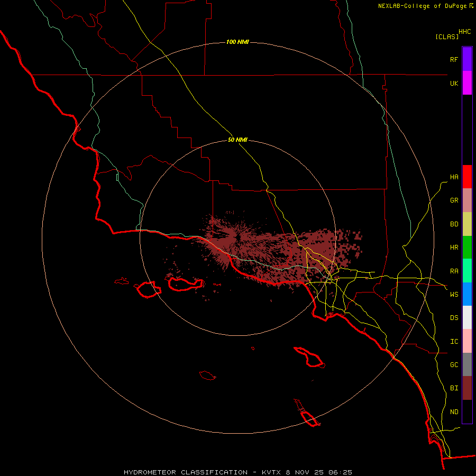Click the RA legend label
Viewport: 476px width, 476px height.
tap(454, 271)
